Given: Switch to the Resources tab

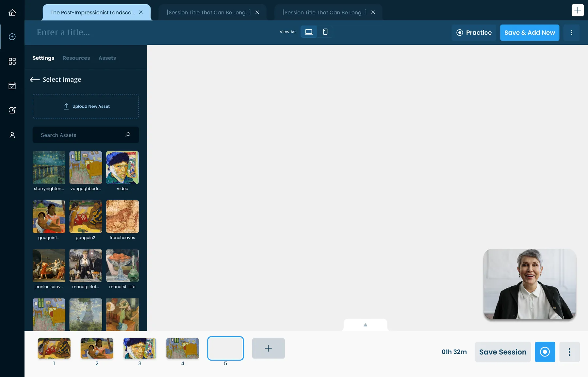Looking at the screenshot, I should [x=76, y=58].
